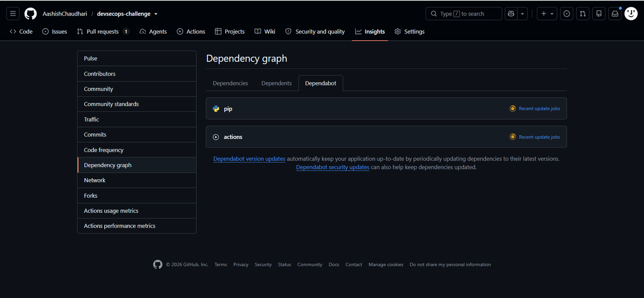Screen dimensions: 644x298
Task: Open the Community footer link
Action: pyautogui.click(x=310, y=265)
